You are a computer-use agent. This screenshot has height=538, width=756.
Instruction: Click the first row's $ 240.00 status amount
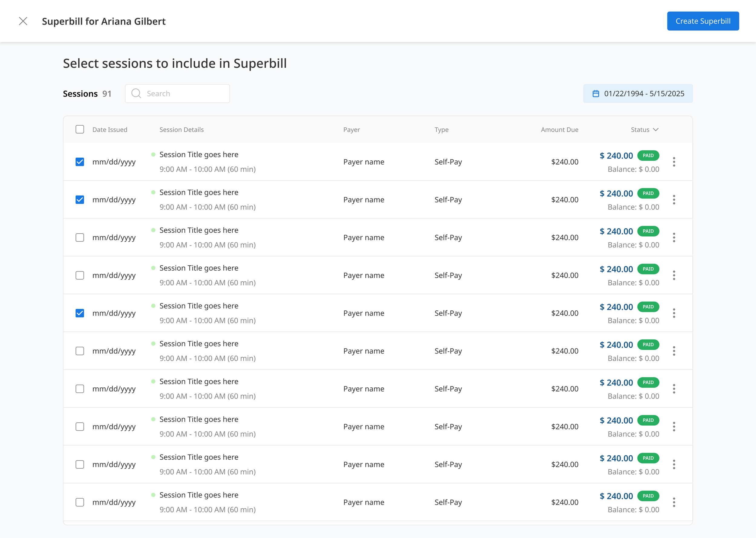(616, 156)
